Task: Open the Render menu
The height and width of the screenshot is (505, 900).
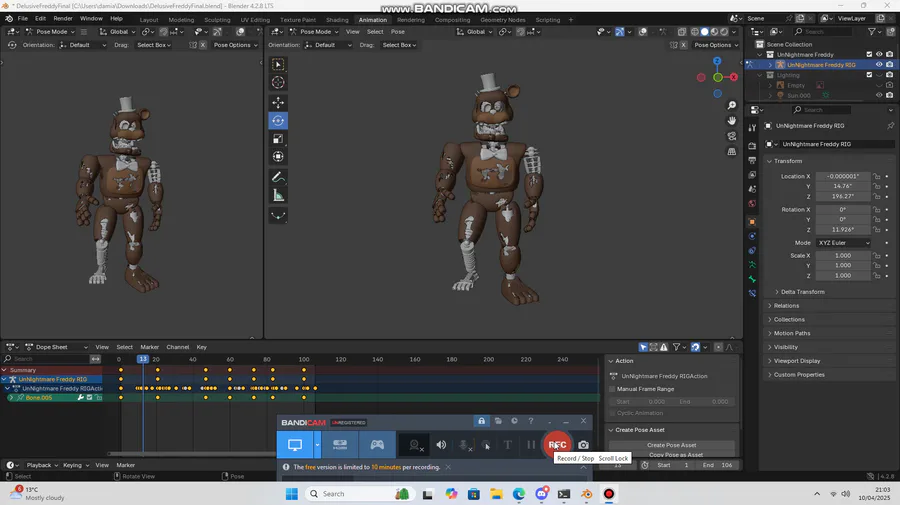Action: tap(63, 18)
